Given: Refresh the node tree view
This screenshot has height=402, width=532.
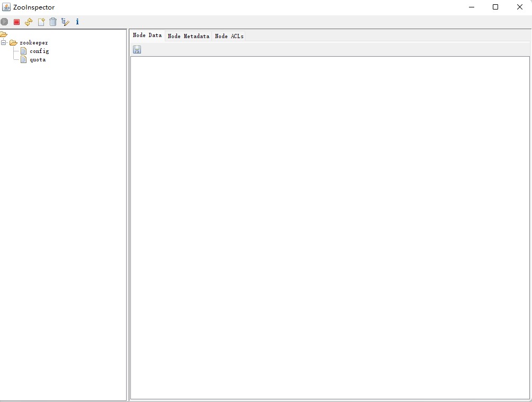Looking at the screenshot, I should 29,22.
